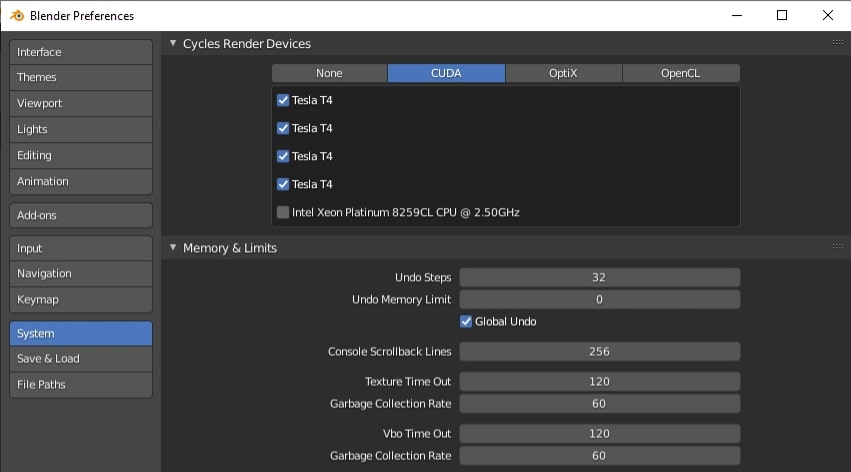Viewport: 851px width, 472px height.
Task: Collapse the Cycles Render Devices panel
Action: pyautogui.click(x=173, y=44)
